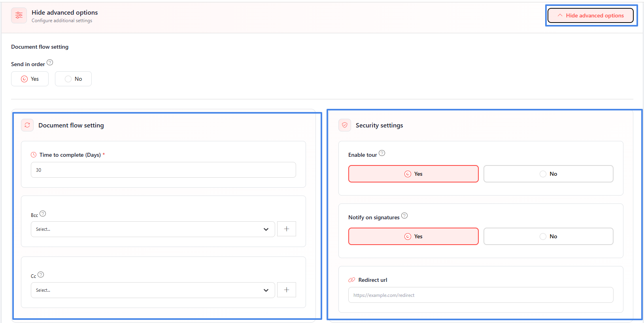644x323 pixels.
Task: Click the help icon next to Bcc
Action: pos(43,214)
